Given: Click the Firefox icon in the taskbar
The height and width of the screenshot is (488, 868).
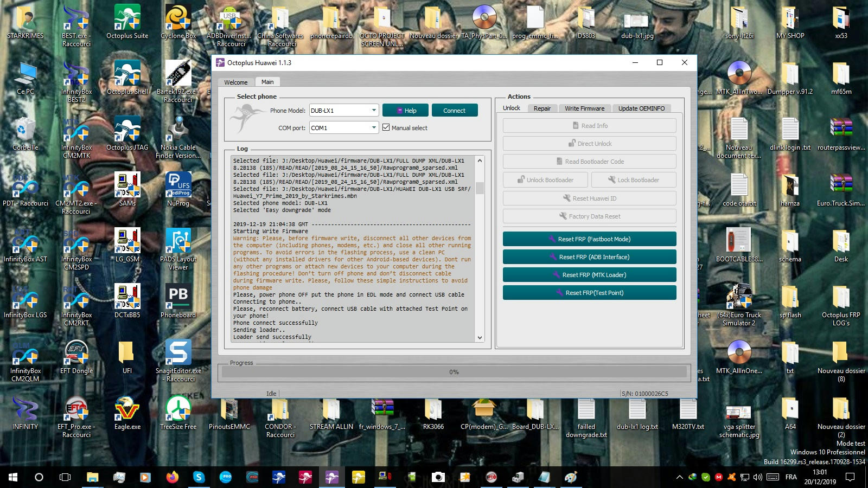Looking at the screenshot, I should (x=173, y=477).
